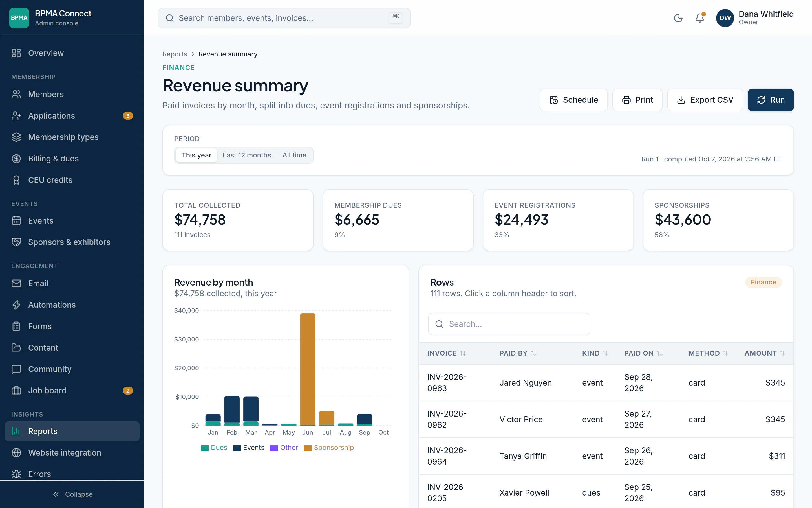Viewport: 812px width, 508px height.
Task: Open Automations in sidebar
Action: tap(72, 305)
